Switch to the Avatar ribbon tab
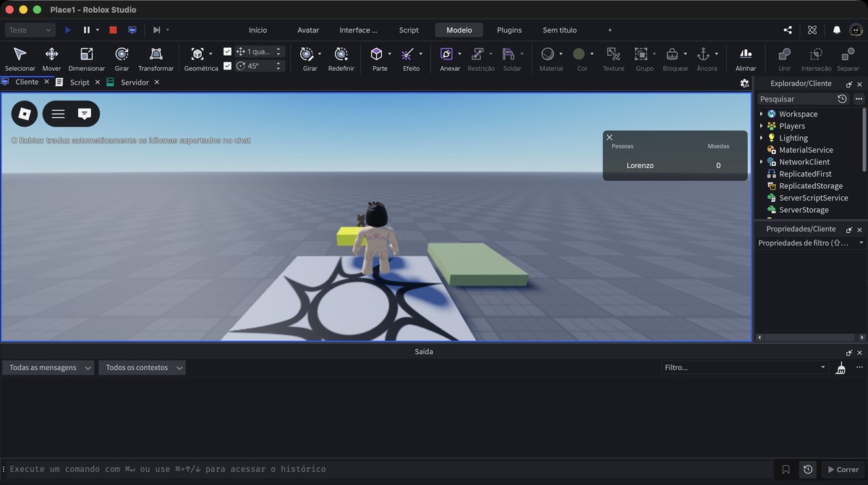This screenshot has height=485, width=868. 308,30
